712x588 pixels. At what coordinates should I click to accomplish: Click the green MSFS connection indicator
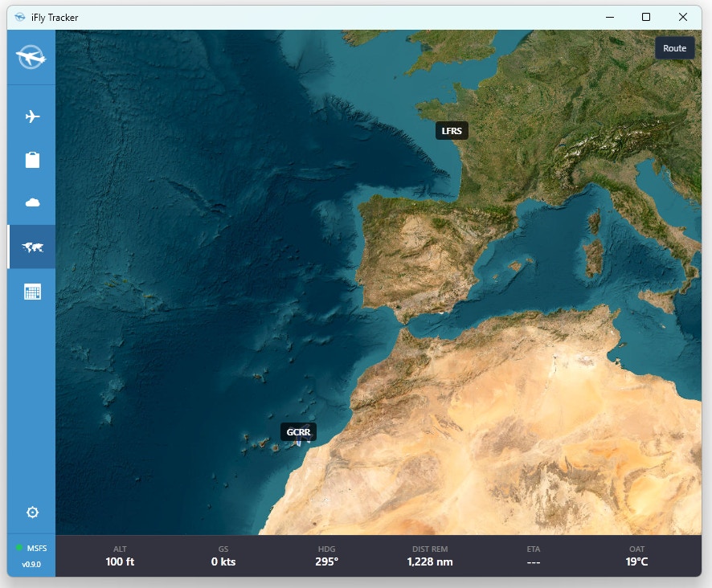pyautogui.click(x=19, y=548)
